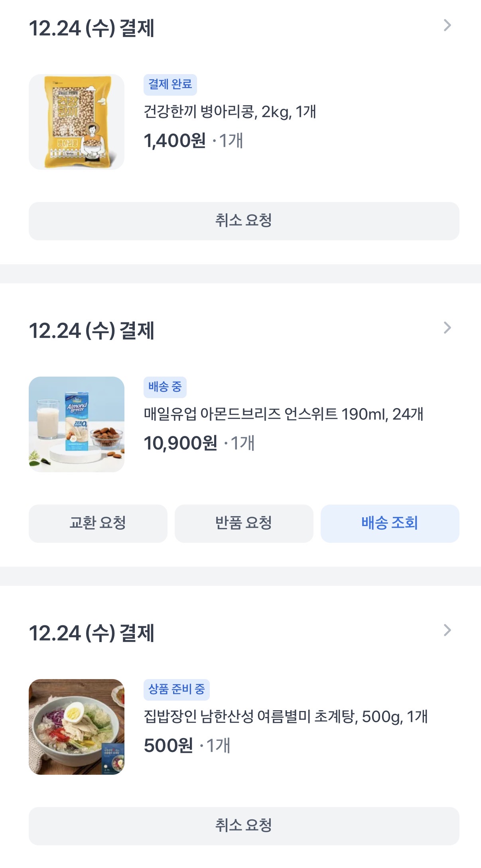This screenshot has height=868, width=481.
Task: Tap the 상품 준비 중 status badge
Action: tap(176, 689)
